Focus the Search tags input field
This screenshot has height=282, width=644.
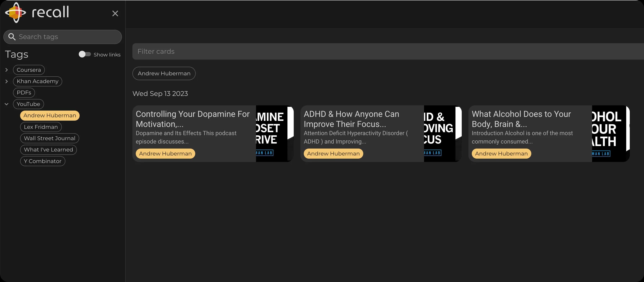(62, 37)
